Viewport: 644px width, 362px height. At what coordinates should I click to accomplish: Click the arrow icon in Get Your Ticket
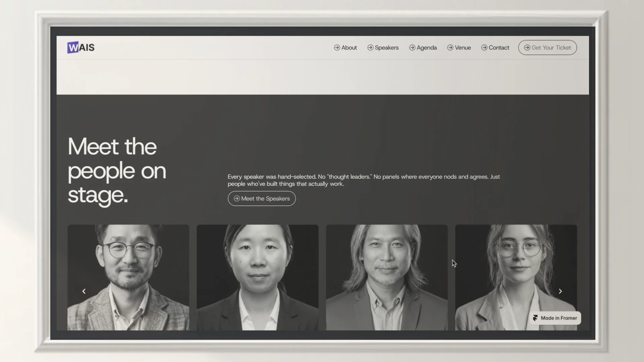point(527,48)
